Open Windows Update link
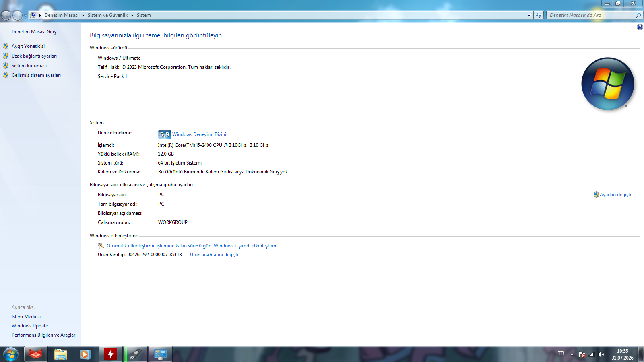 tap(30, 326)
